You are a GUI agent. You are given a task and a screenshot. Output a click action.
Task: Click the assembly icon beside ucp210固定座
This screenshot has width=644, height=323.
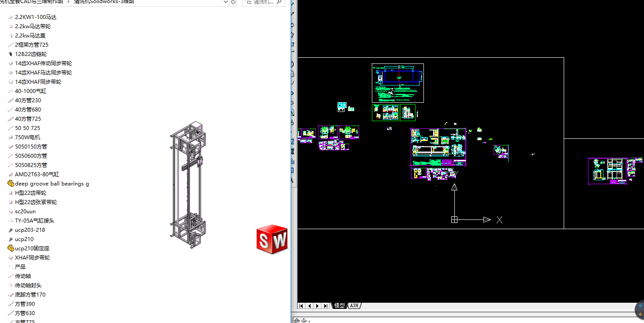tap(11, 249)
